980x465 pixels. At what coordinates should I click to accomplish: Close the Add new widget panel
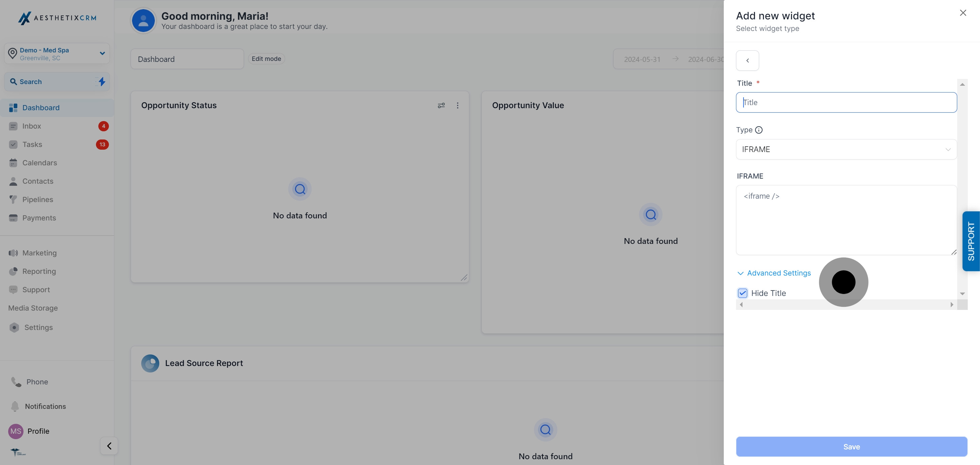[x=963, y=13]
